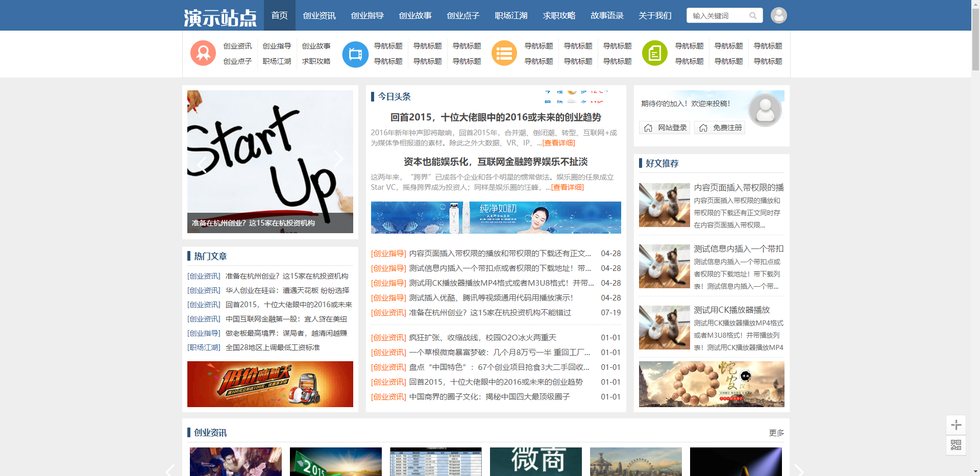Open 关于我们 in top navigation
The image size is (980, 476).
click(655, 15)
